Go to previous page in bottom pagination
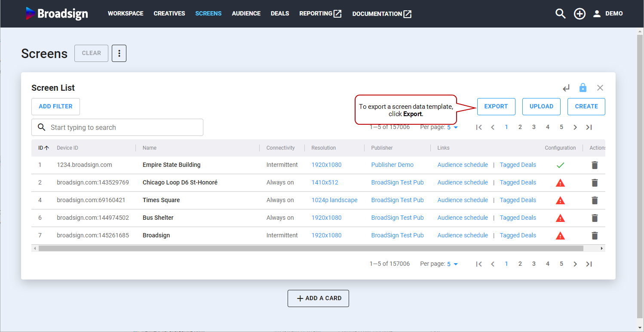This screenshot has width=644, height=332. click(x=493, y=264)
